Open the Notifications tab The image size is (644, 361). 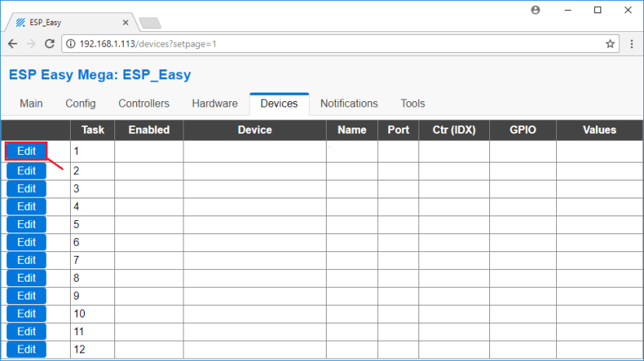click(349, 103)
